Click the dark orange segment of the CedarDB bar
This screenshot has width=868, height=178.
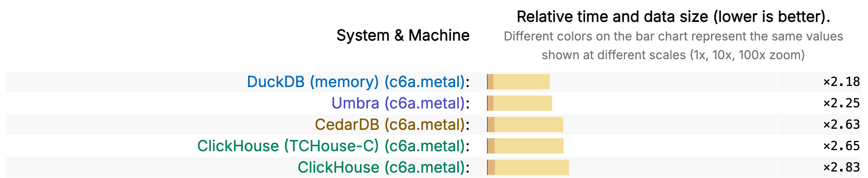click(491, 125)
